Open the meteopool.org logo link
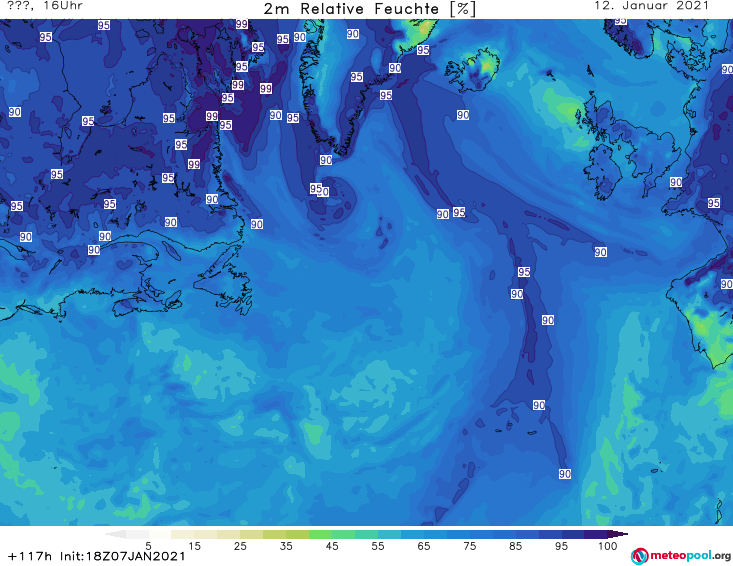Image resolution: width=733 pixels, height=566 pixels. [x=681, y=556]
